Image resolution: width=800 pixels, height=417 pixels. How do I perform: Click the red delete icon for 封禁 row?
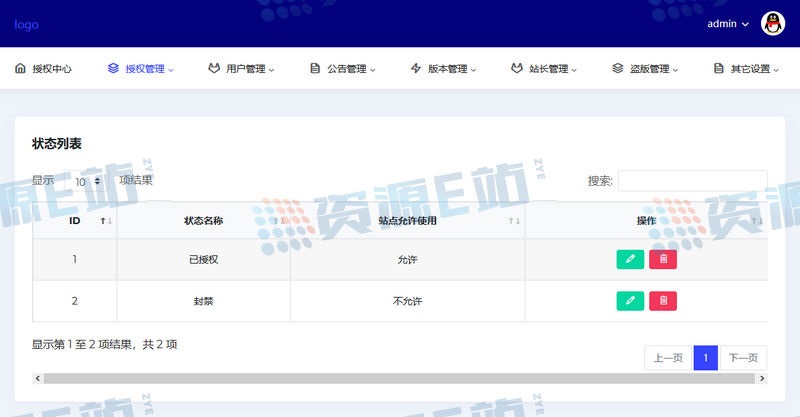[663, 300]
